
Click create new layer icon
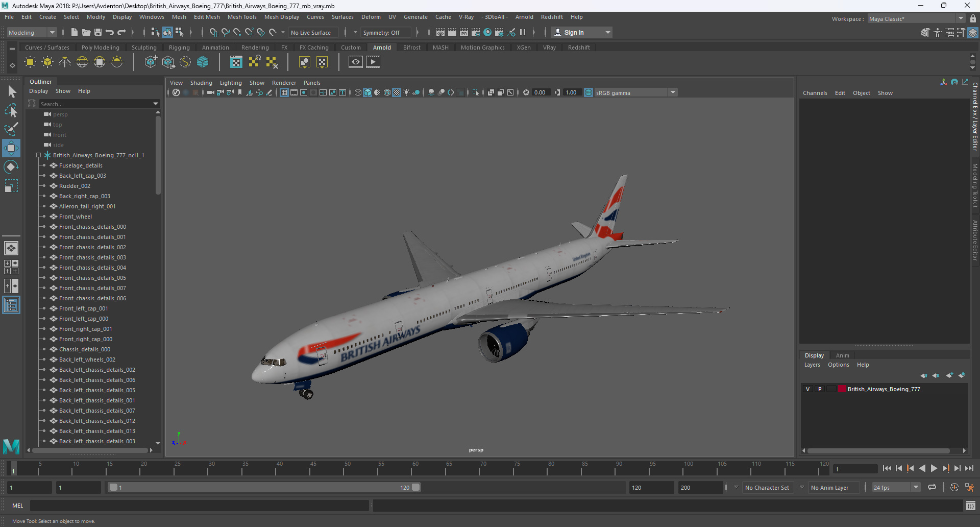click(949, 375)
